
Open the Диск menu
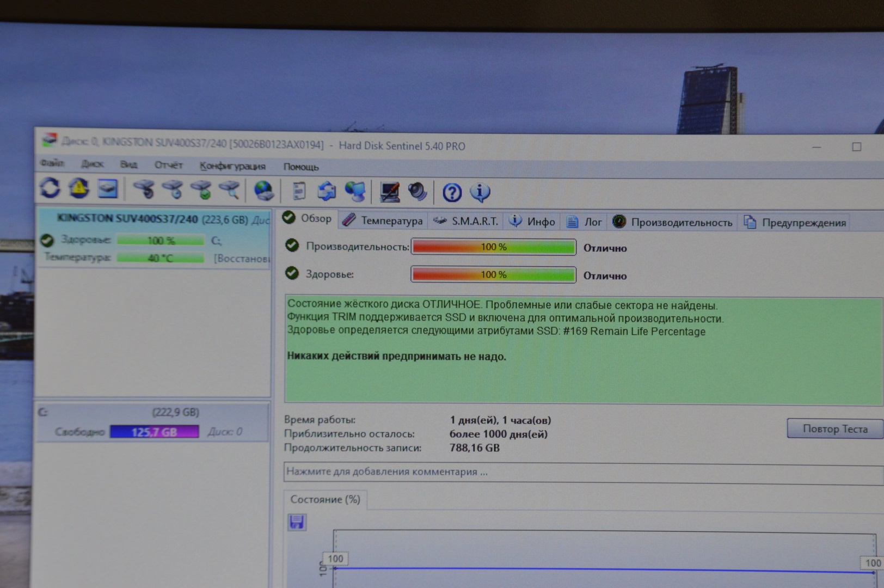coord(93,163)
